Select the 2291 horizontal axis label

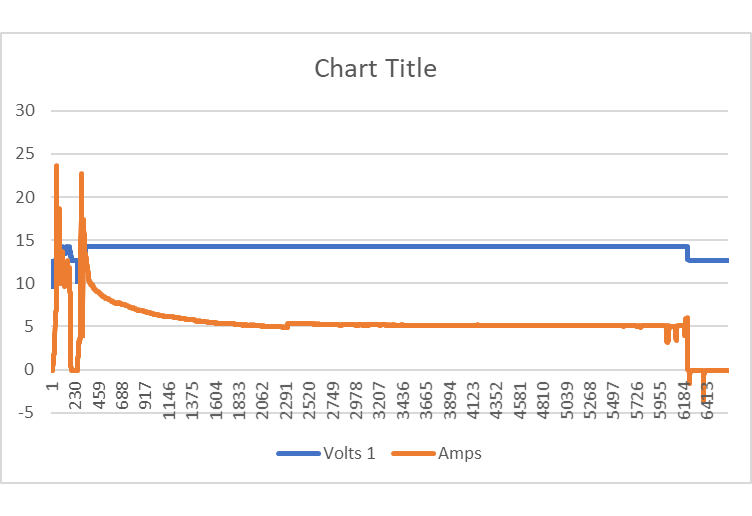285,397
